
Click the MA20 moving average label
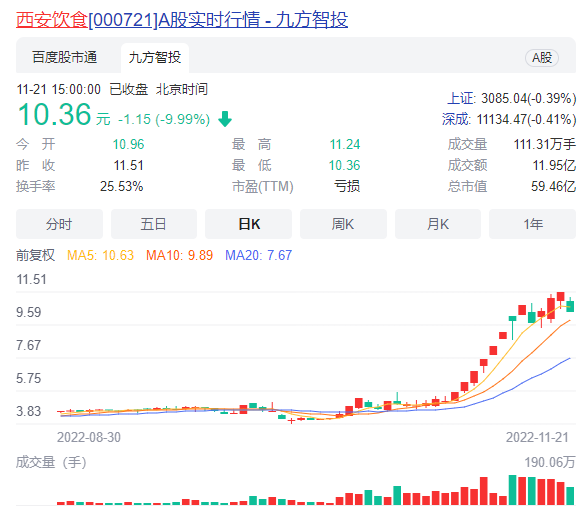click(259, 255)
